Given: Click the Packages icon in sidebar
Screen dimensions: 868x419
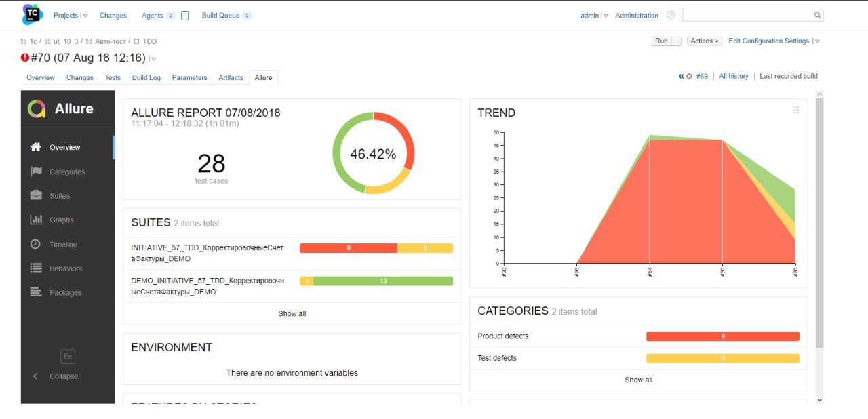Looking at the screenshot, I should tap(36, 292).
